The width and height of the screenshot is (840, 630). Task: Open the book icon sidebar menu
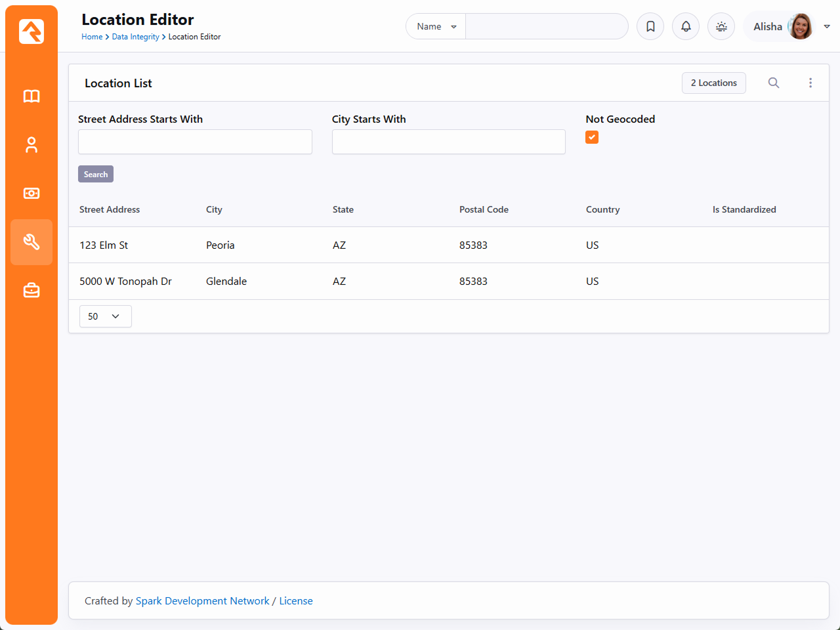[x=31, y=96]
